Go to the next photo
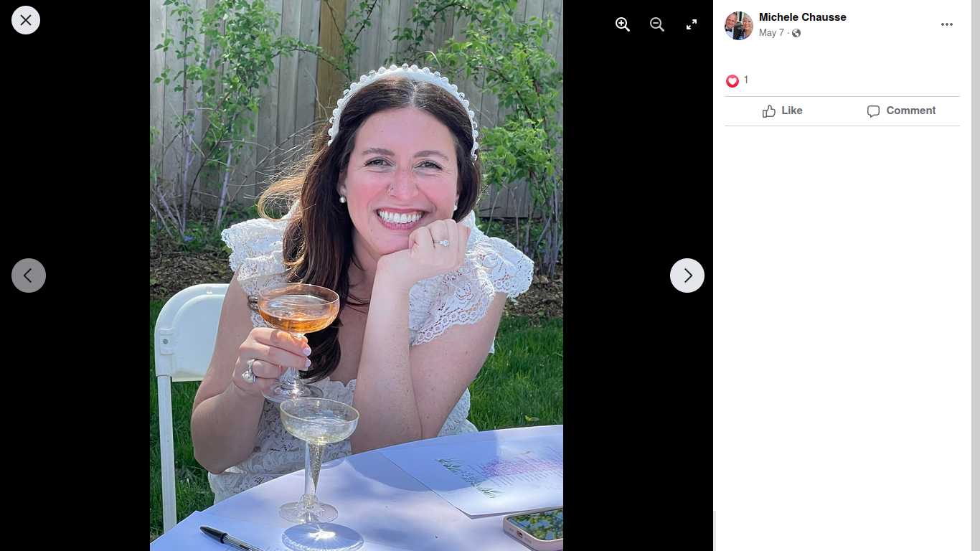This screenshot has width=980, height=551. click(687, 275)
